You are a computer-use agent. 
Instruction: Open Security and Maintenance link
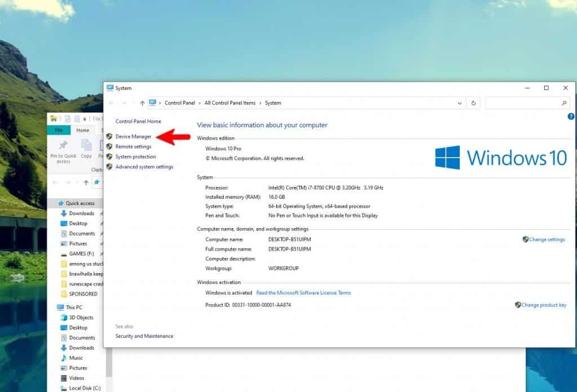point(144,336)
